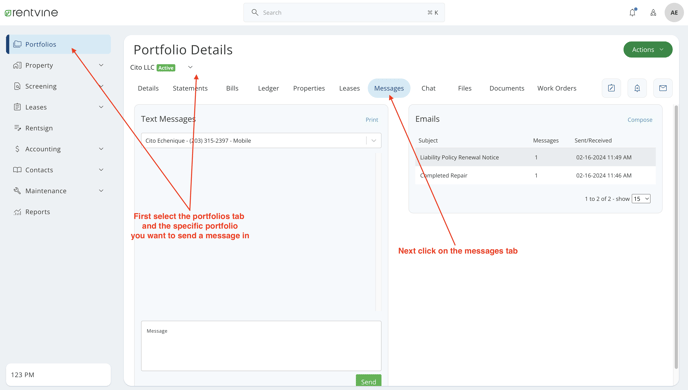Open the Ledger tab
The height and width of the screenshot is (390, 688).
pyautogui.click(x=268, y=88)
